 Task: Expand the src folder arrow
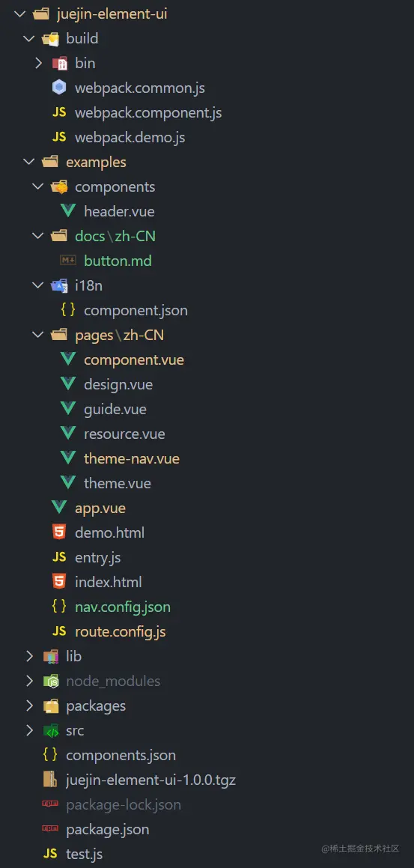[x=28, y=730]
